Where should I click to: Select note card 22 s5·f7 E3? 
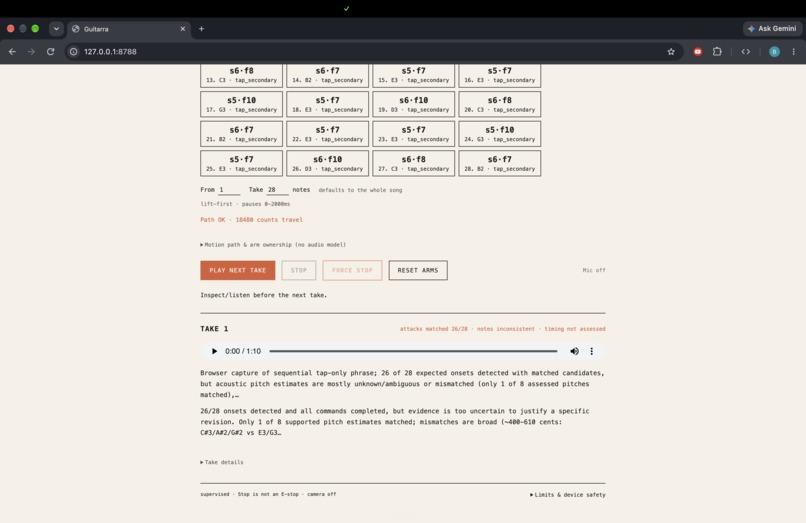point(327,134)
